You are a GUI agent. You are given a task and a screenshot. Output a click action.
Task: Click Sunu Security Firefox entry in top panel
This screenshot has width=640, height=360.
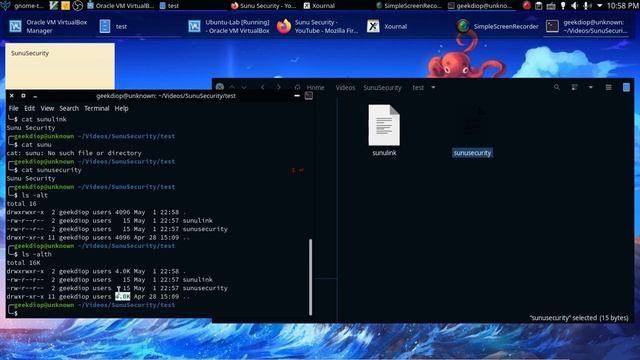[264, 6]
